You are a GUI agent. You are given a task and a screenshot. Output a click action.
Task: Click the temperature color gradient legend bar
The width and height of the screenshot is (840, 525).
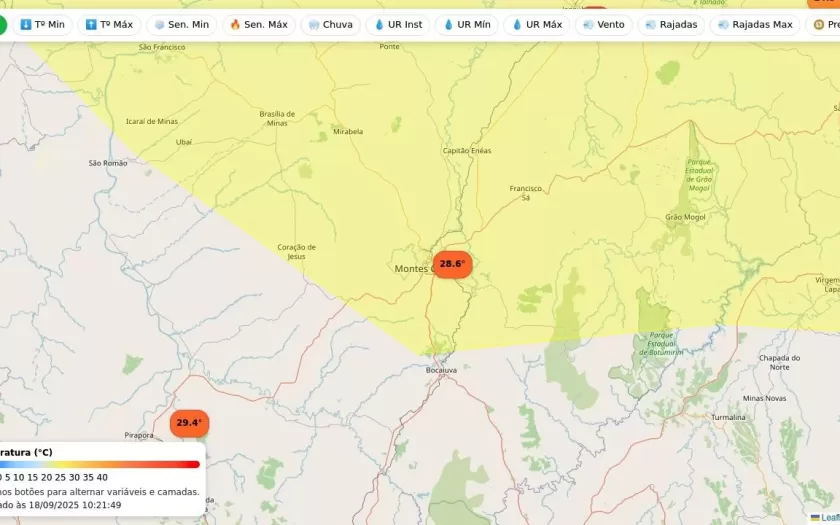point(100,464)
